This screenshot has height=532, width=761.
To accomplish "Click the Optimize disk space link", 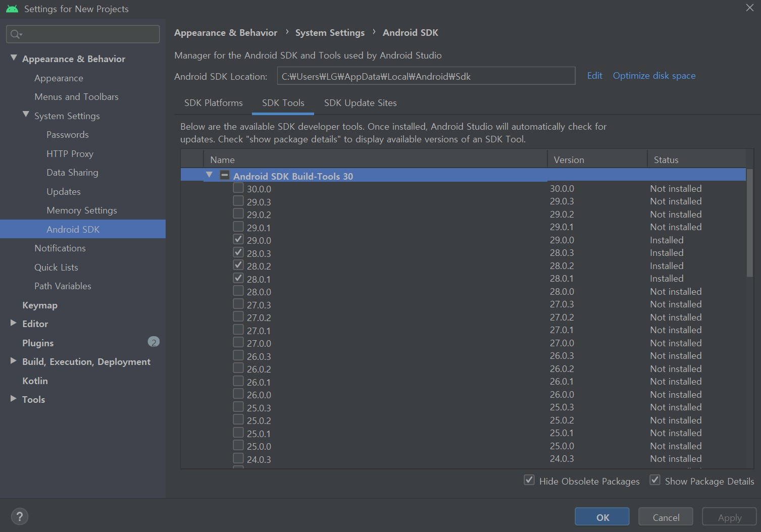I will click(654, 76).
